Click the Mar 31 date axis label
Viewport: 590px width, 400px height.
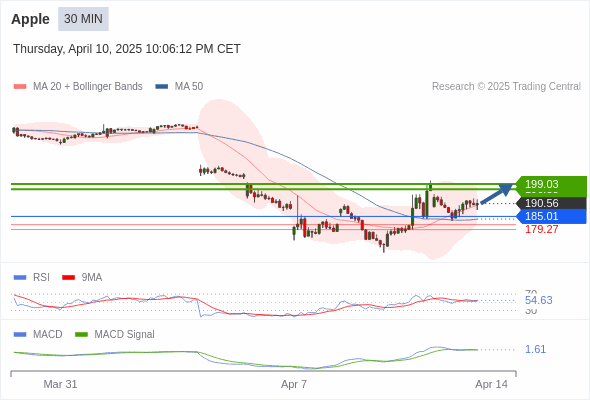click(x=60, y=384)
